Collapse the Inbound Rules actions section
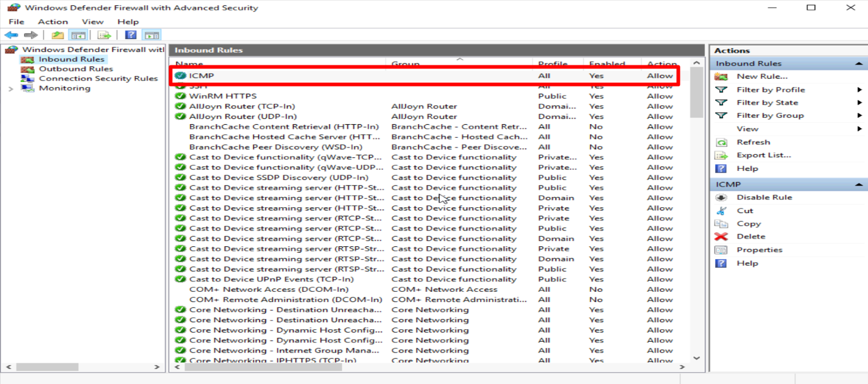Screen dimensions: 868x384 pos(859,63)
